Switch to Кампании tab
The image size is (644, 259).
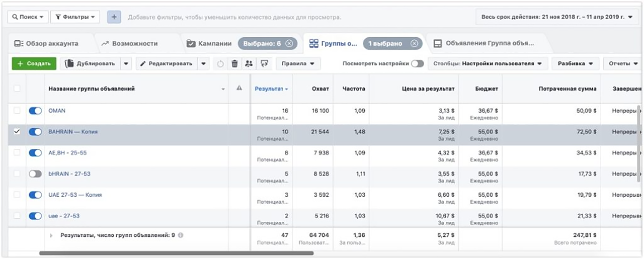pos(209,43)
